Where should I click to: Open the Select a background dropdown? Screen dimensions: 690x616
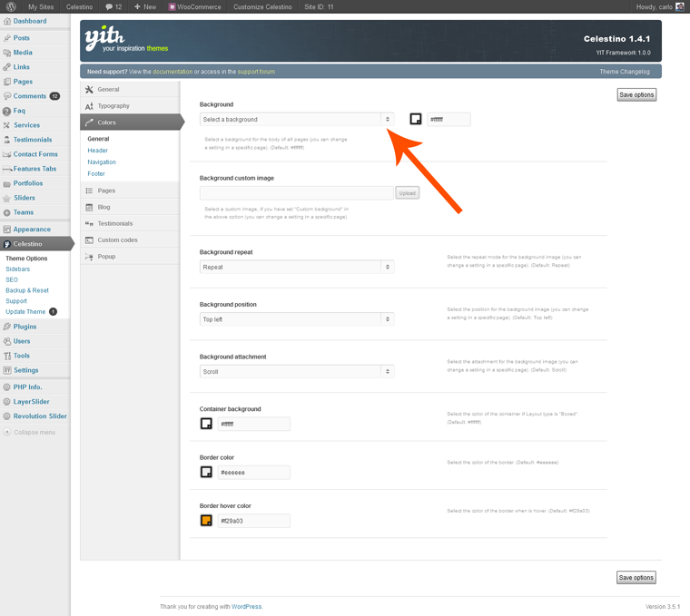coord(297,119)
